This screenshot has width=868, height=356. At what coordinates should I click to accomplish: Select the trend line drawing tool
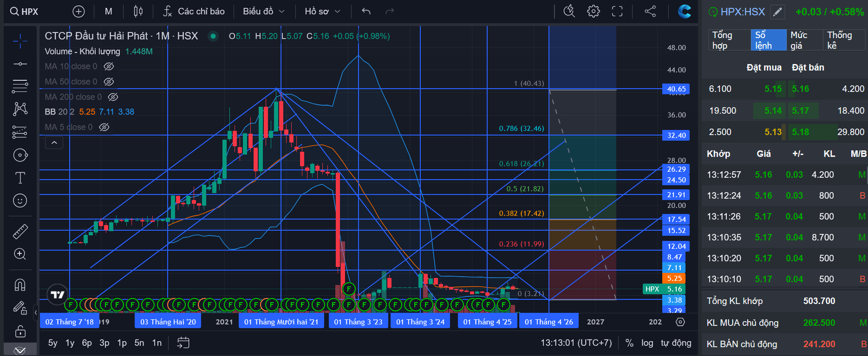pyautogui.click(x=20, y=64)
